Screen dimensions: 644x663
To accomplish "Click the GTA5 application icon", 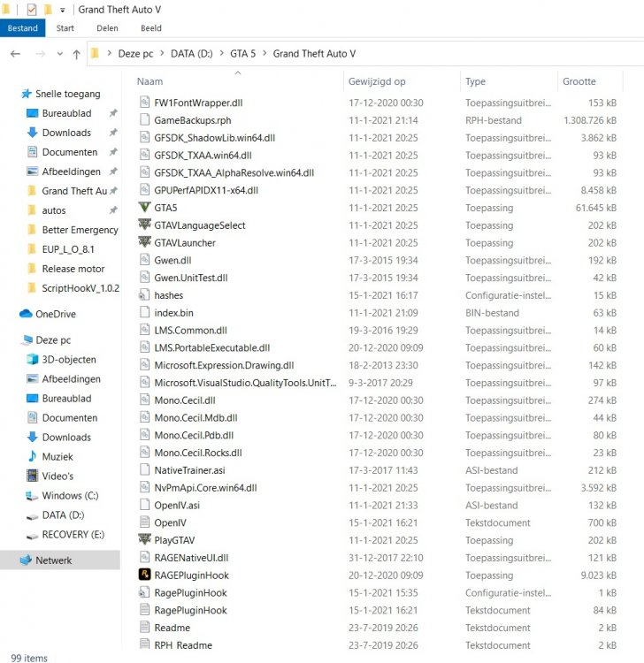I will coord(145,208).
